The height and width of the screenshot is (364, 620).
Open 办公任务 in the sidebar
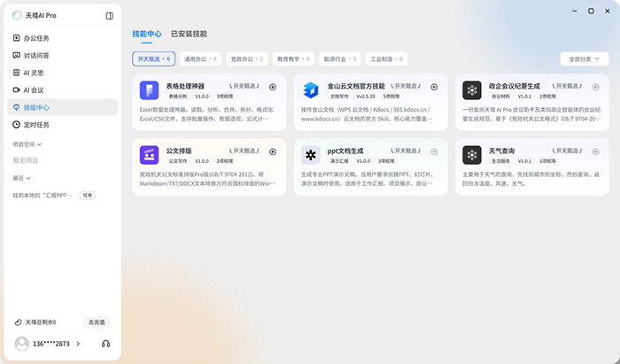tap(63, 38)
